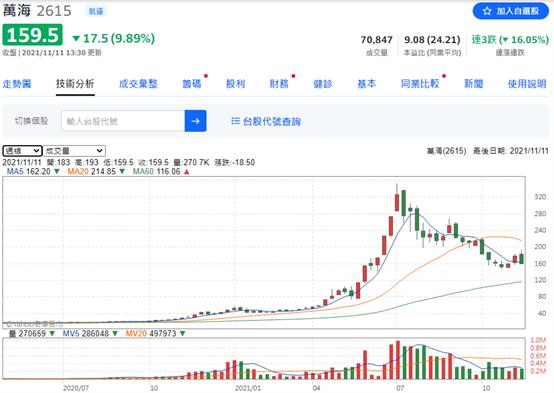This screenshot has width=554, height=393.
Task: Click the 萬海(2615) chart title text
Action: coord(447,151)
